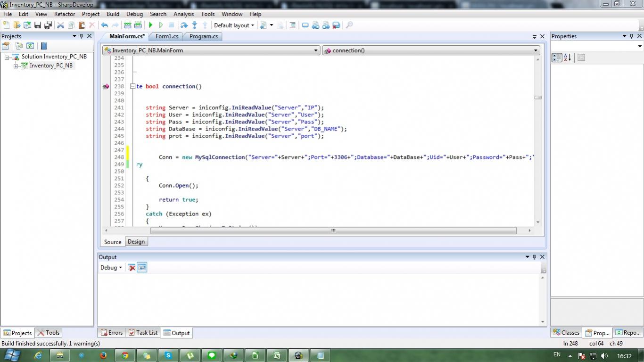Viewport: 644px width, 362px height.
Task: Click Skype icon in Windows taskbar
Action: pos(168,355)
